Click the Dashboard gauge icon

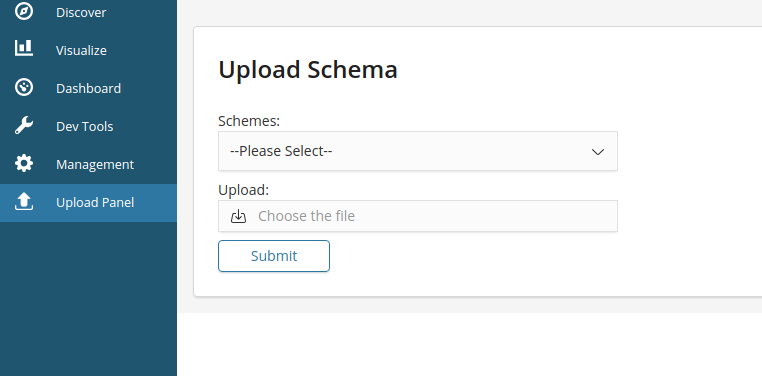pos(24,87)
